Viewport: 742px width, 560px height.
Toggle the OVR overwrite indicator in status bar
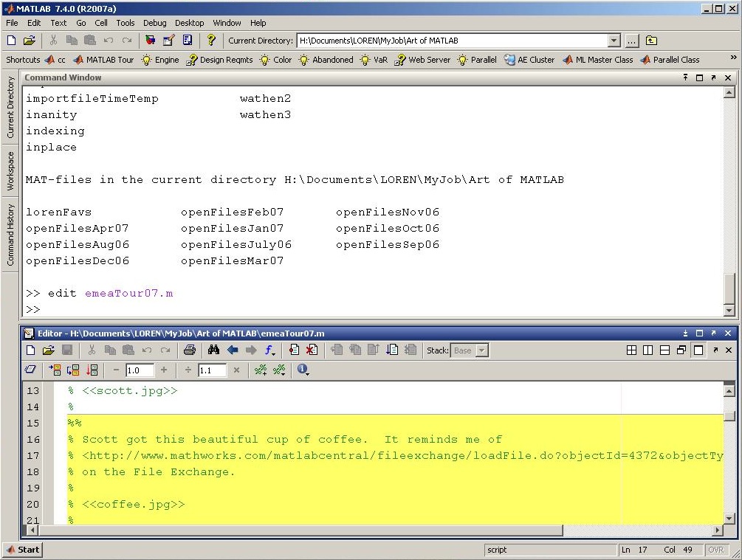tap(715, 550)
